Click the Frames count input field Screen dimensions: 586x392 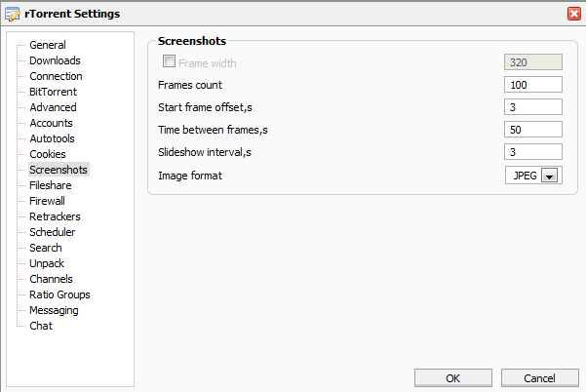[x=533, y=85]
